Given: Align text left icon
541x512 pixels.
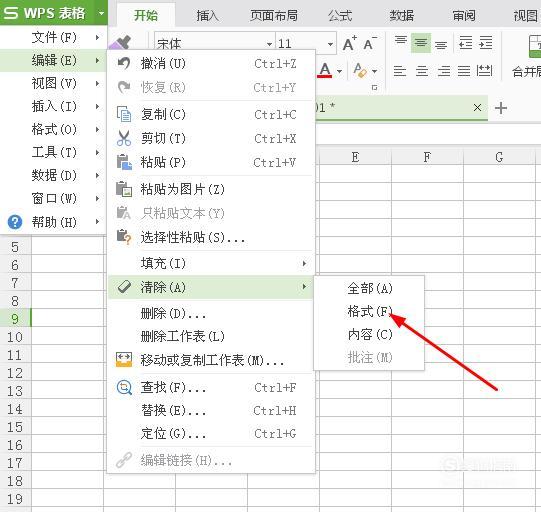Looking at the screenshot, I should coord(400,71).
